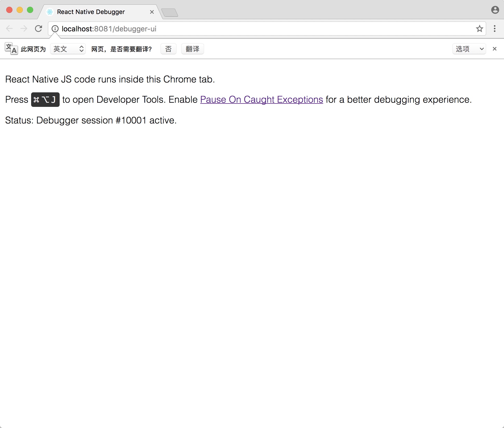Open a new tab with the blank tab button
Image resolution: width=504 pixels, height=428 pixels.
point(170,12)
